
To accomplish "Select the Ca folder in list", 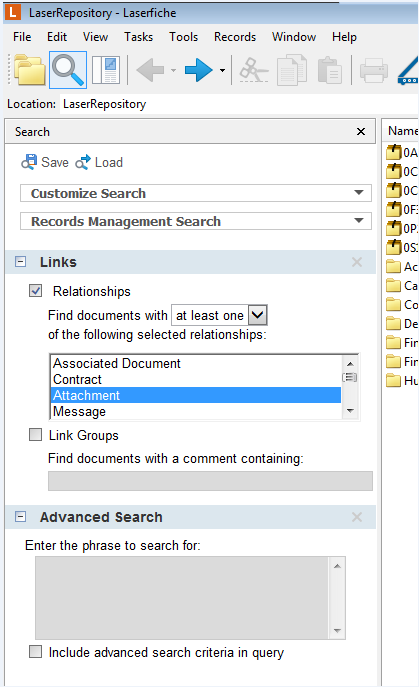I will pos(402,286).
